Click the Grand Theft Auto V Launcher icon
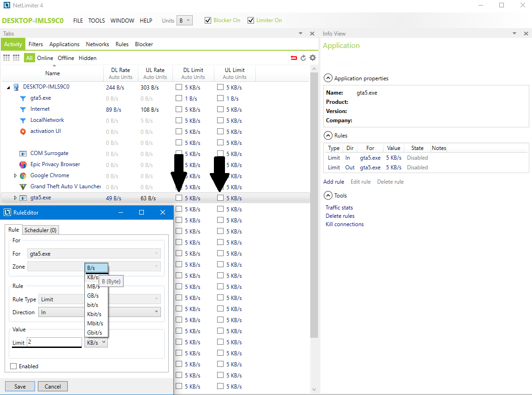Viewport: 532px width, 395px height. pos(23,187)
